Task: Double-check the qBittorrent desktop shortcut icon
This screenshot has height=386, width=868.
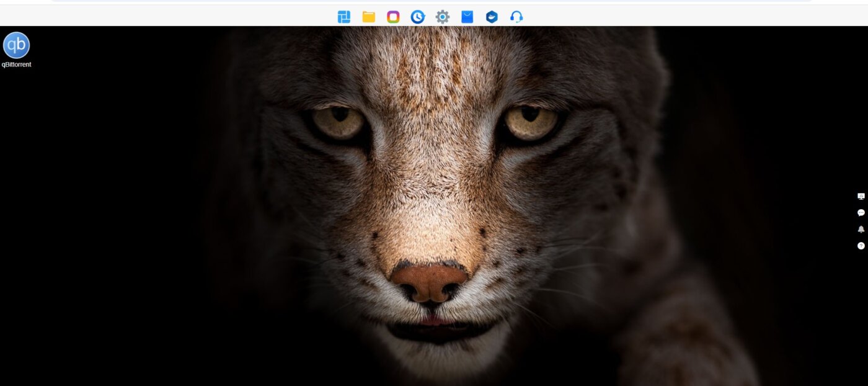Action: pyautogui.click(x=16, y=45)
